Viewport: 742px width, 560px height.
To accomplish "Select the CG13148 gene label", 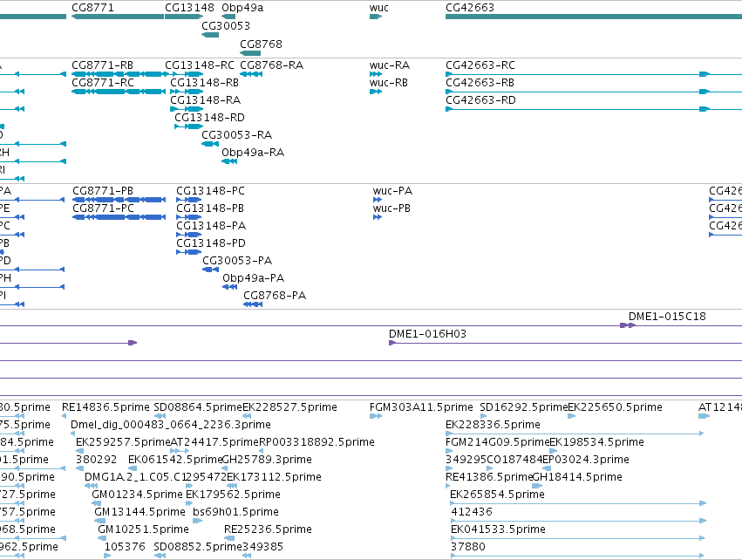I will tap(189, 8).
